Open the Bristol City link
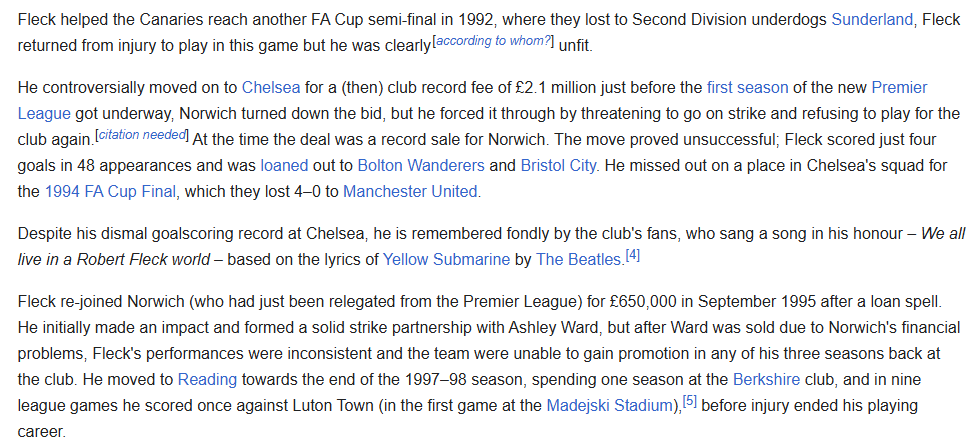The width and height of the screenshot is (972, 446). (x=559, y=166)
